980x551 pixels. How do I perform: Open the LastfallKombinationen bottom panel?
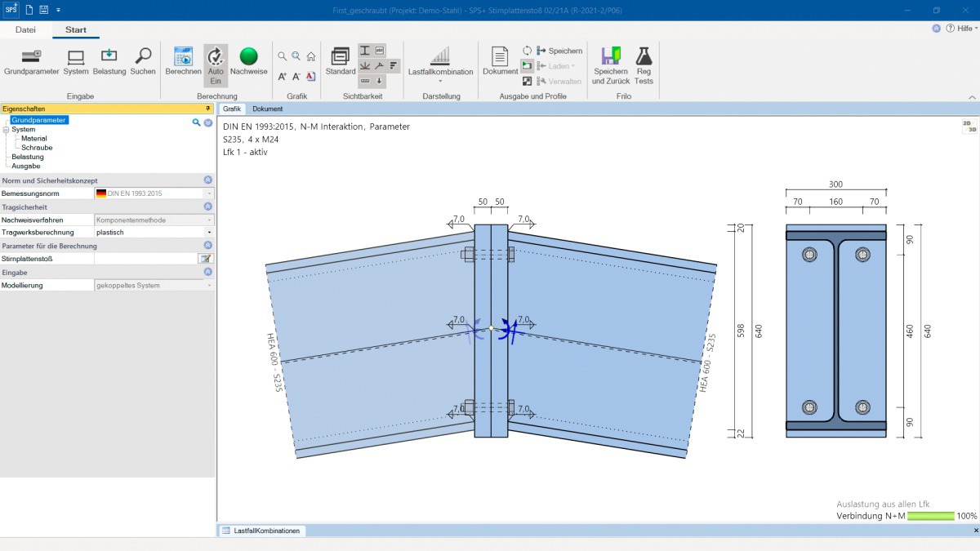[x=261, y=531]
